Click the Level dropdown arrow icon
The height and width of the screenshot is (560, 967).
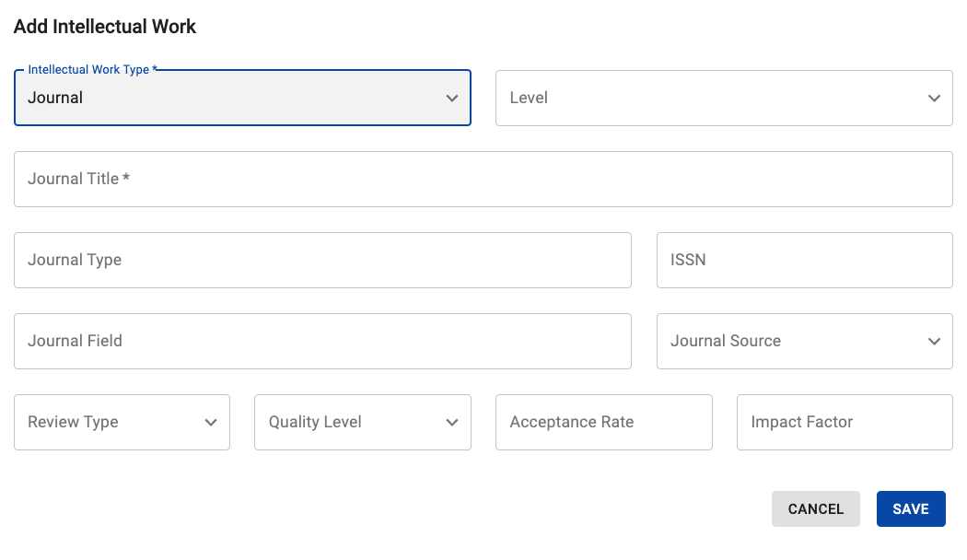tap(934, 99)
